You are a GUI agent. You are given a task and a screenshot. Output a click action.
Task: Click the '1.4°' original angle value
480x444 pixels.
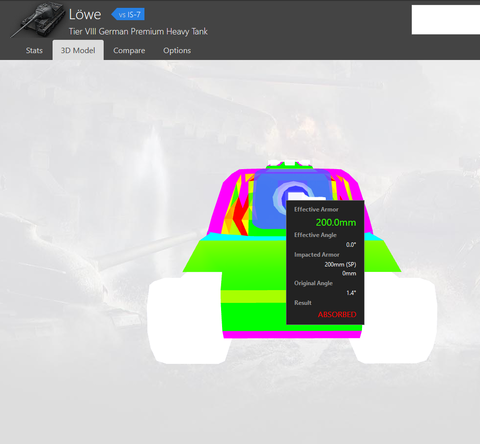[351, 293]
